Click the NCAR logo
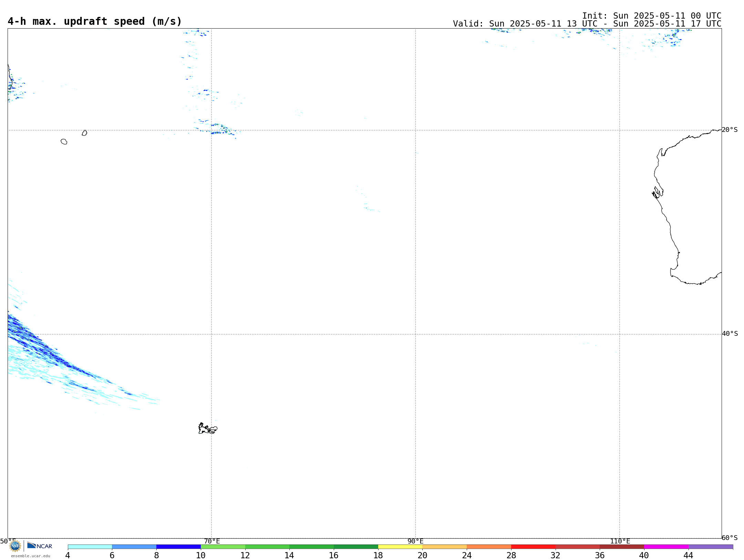Viewport: 744px width, 560px height. tap(40, 546)
